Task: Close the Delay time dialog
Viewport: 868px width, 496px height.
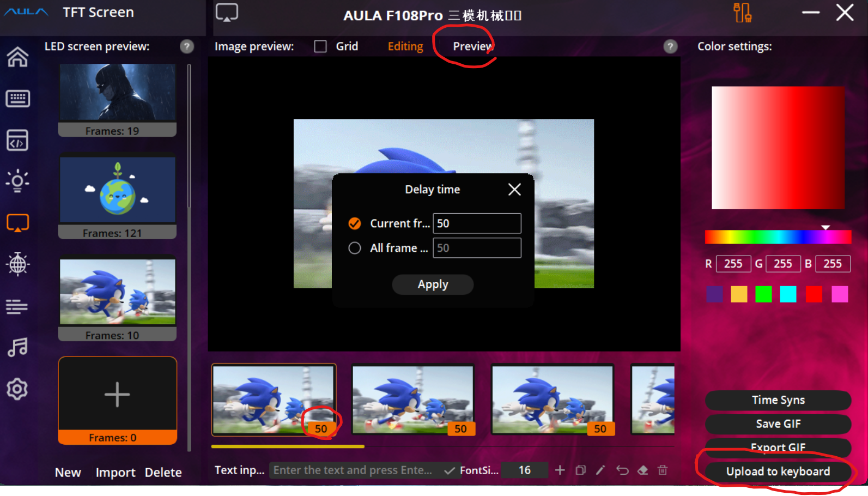Action: tap(514, 189)
